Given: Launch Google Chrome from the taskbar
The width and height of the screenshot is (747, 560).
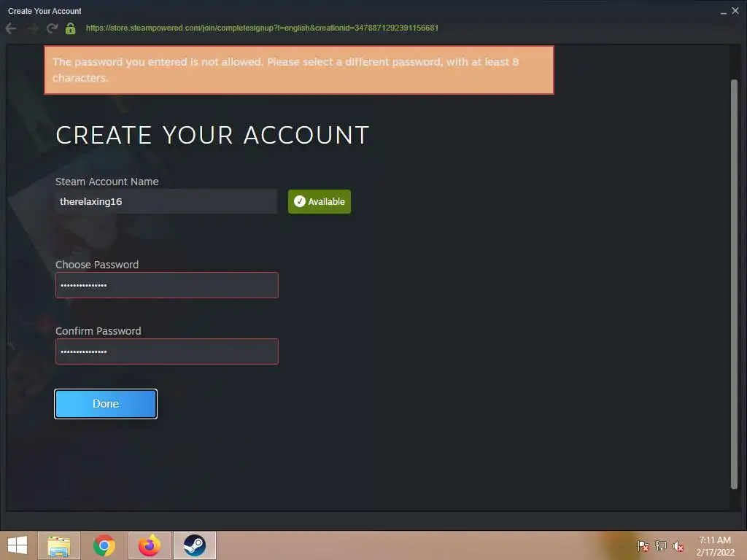Looking at the screenshot, I should [104, 545].
